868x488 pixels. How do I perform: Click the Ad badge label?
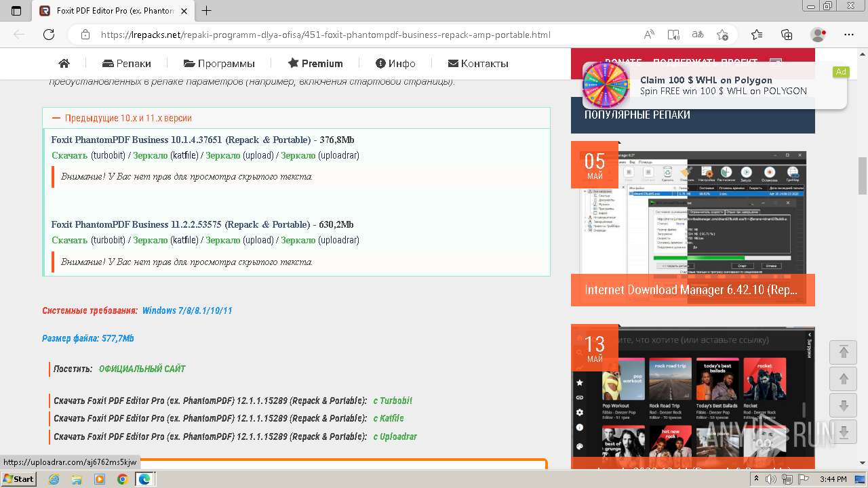841,72
